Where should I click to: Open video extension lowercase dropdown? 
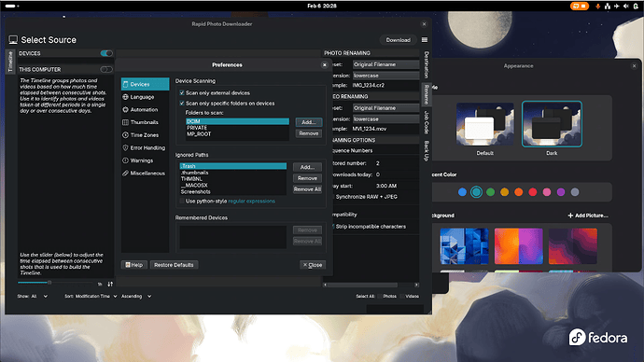pyautogui.click(x=385, y=119)
